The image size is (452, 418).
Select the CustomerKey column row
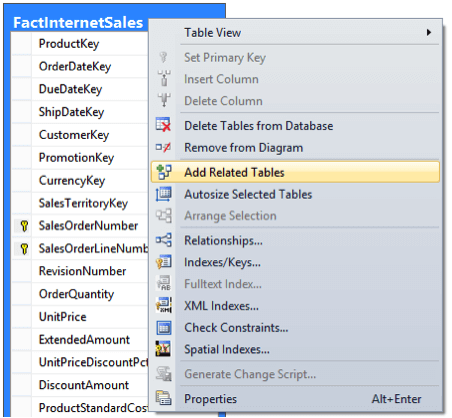80,135
